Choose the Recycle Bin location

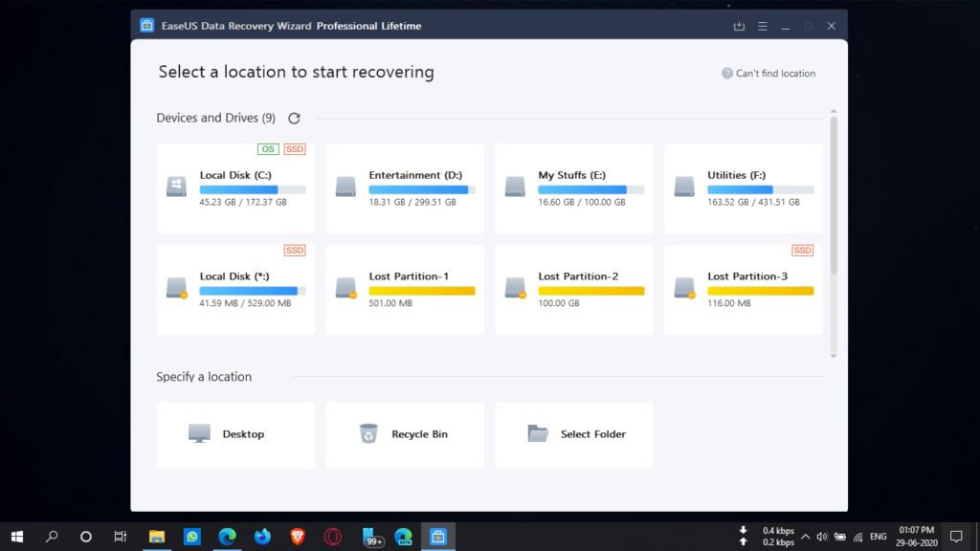point(405,435)
